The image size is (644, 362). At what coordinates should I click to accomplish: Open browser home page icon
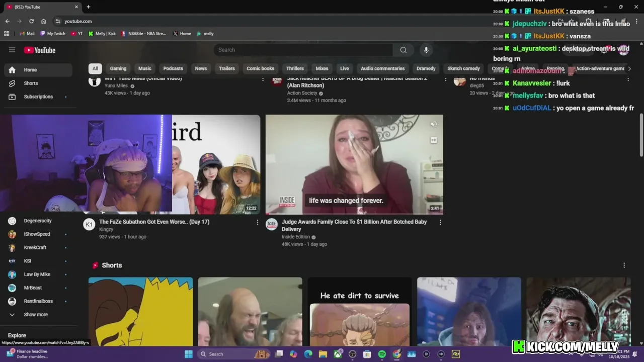click(x=44, y=21)
